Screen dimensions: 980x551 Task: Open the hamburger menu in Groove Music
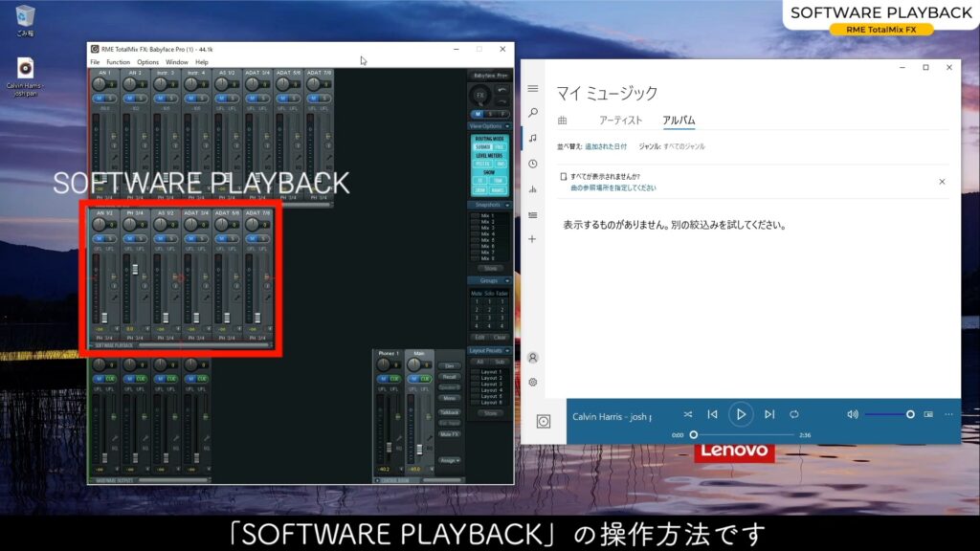pyautogui.click(x=532, y=89)
